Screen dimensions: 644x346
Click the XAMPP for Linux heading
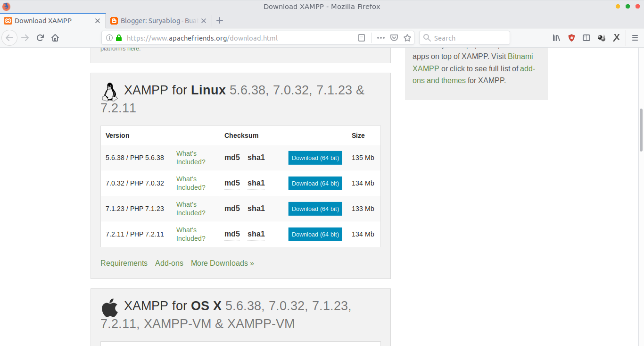point(232,99)
